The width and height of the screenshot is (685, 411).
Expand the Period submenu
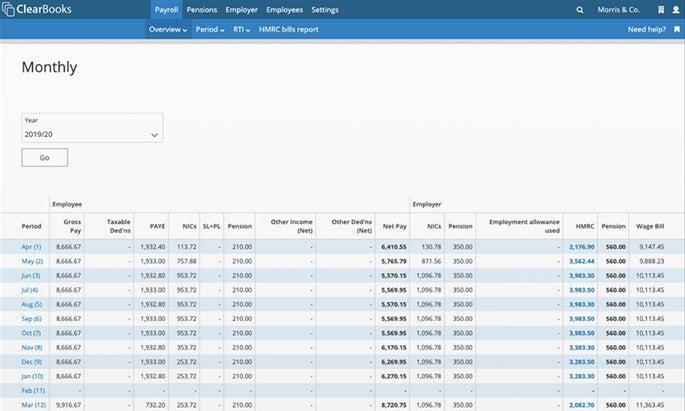210,30
